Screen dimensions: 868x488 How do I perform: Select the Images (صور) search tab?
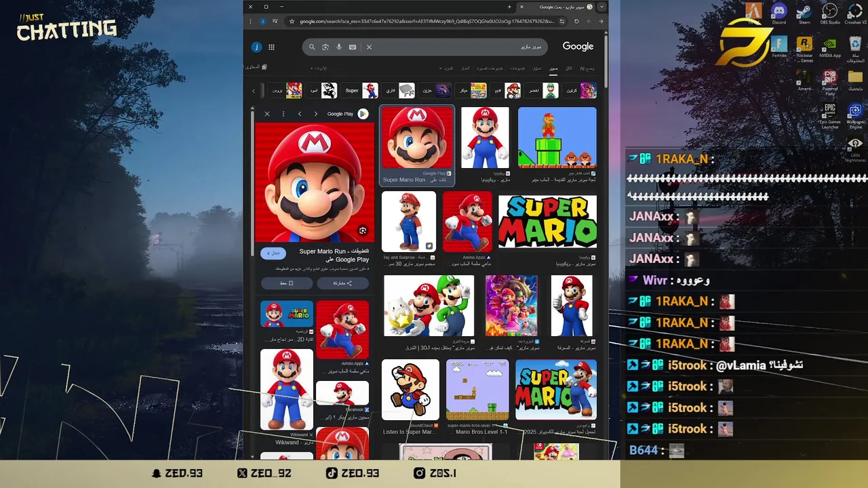[553, 68]
